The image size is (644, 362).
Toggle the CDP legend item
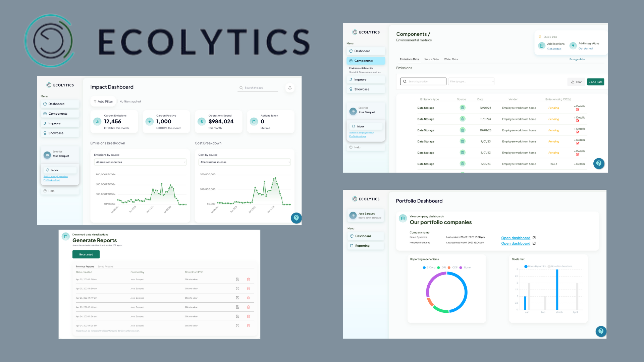click(452, 267)
